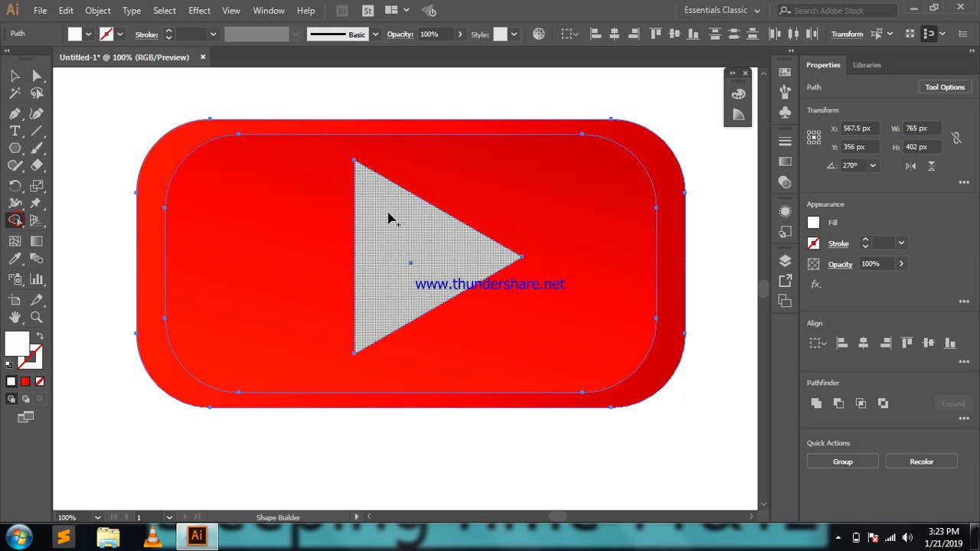
Task: Click the Recolor button
Action: [x=922, y=461]
